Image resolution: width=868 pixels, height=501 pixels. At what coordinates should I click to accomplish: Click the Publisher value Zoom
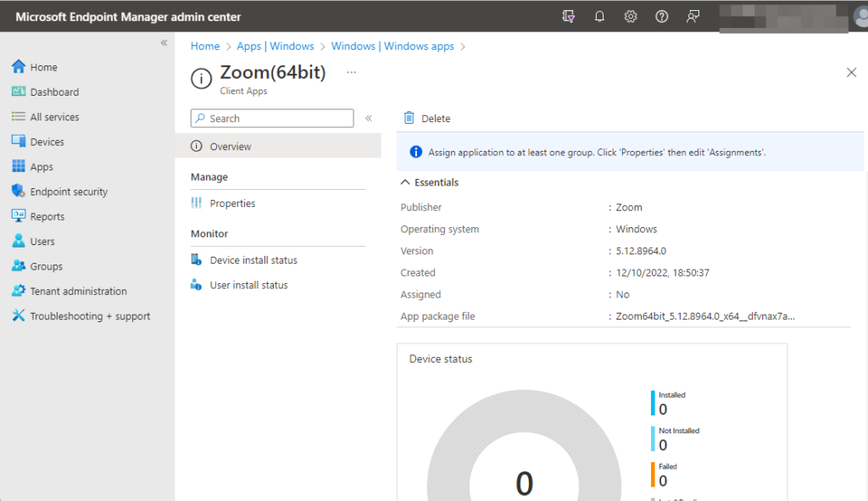tap(629, 207)
